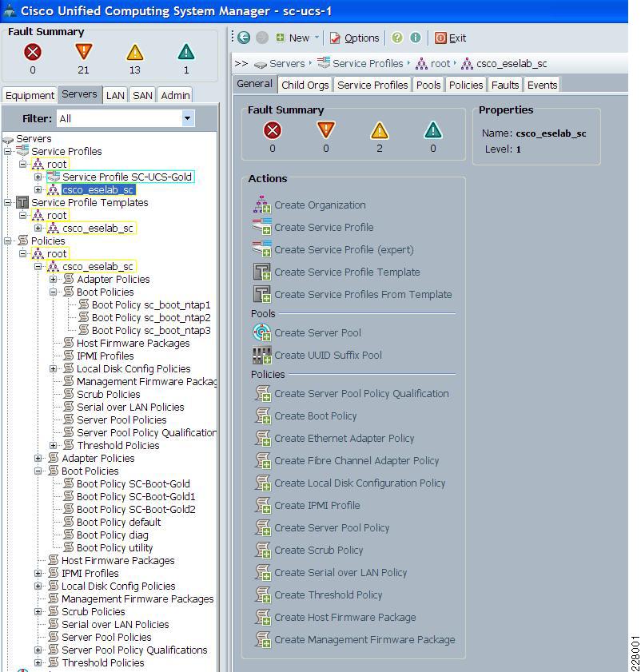
Task: Click Create Server Pool Policy link
Action: point(332,527)
